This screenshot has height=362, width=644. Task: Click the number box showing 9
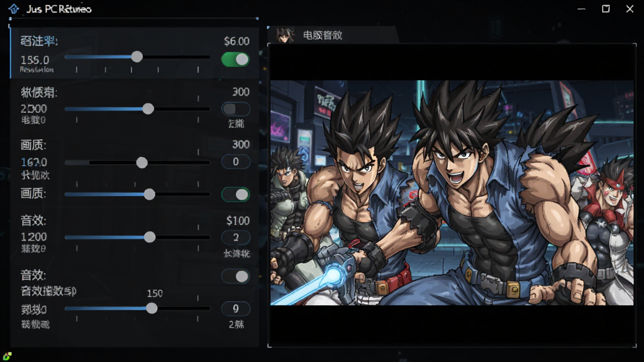[x=235, y=308]
